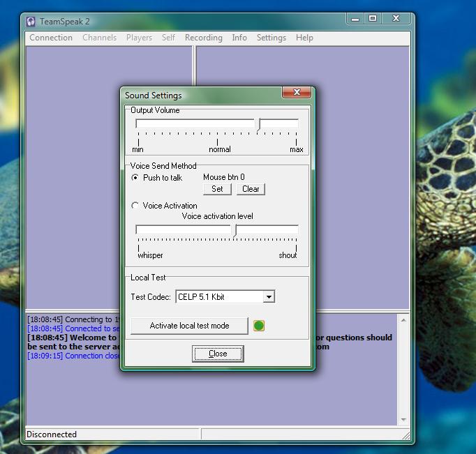Image resolution: width=476 pixels, height=454 pixels.
Task: Minimize the TeamSpeak 2 window
Action: tap(355, 19)
